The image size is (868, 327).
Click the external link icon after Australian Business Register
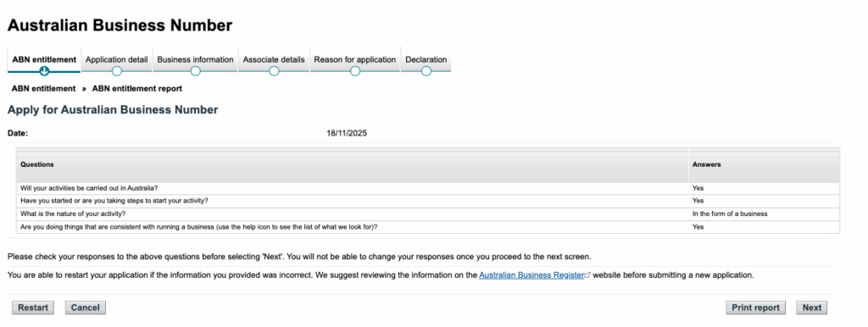coord(588,275)
